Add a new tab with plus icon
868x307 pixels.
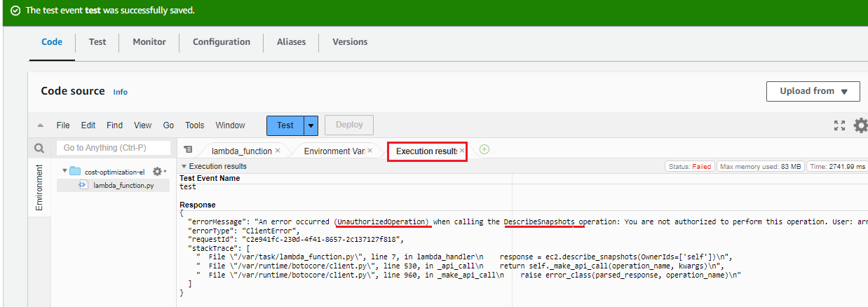(x=484, y=149)
